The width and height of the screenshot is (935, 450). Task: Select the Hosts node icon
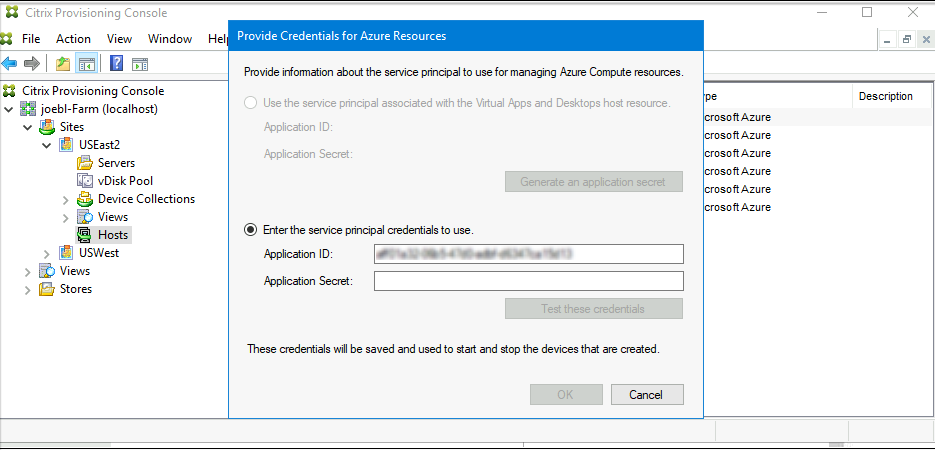click(85, 235)
